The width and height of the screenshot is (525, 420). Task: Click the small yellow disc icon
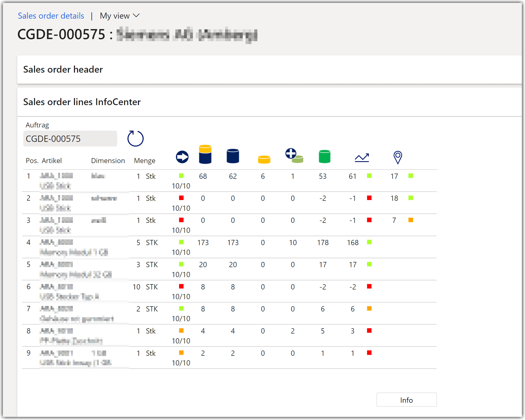pos(264,159)
